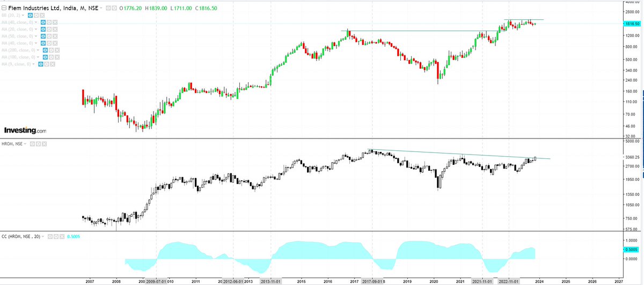This screenshot has height=285, width=644.
Task: Open settings for MA (20, close, 0)
Action: (49, 29)
